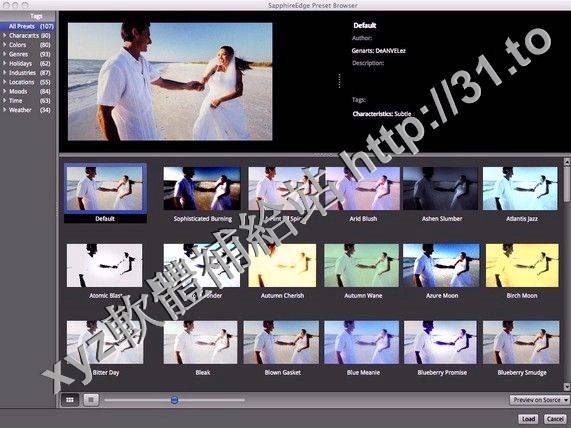Expand the Time tag arrow

[4, 101]
